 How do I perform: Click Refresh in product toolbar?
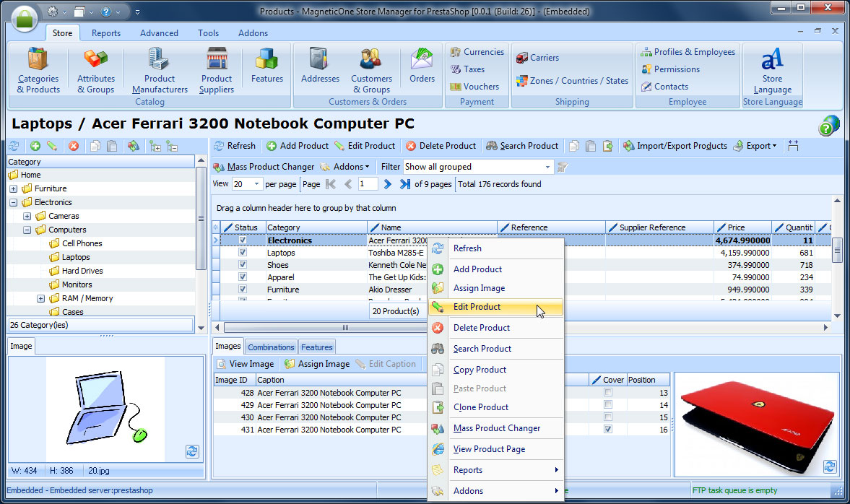[234, 146]
